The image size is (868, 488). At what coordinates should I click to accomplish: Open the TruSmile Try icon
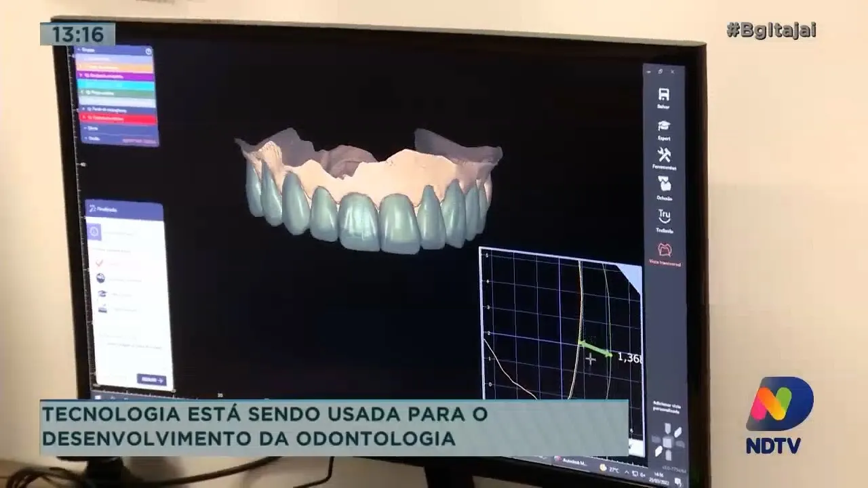(664, 216)
